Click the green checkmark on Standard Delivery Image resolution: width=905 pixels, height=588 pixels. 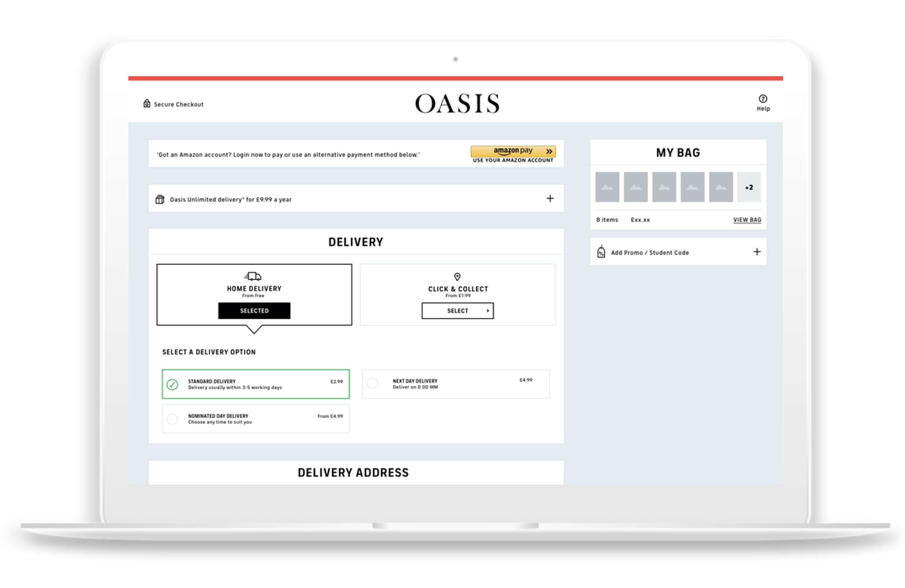coord(172,384)
